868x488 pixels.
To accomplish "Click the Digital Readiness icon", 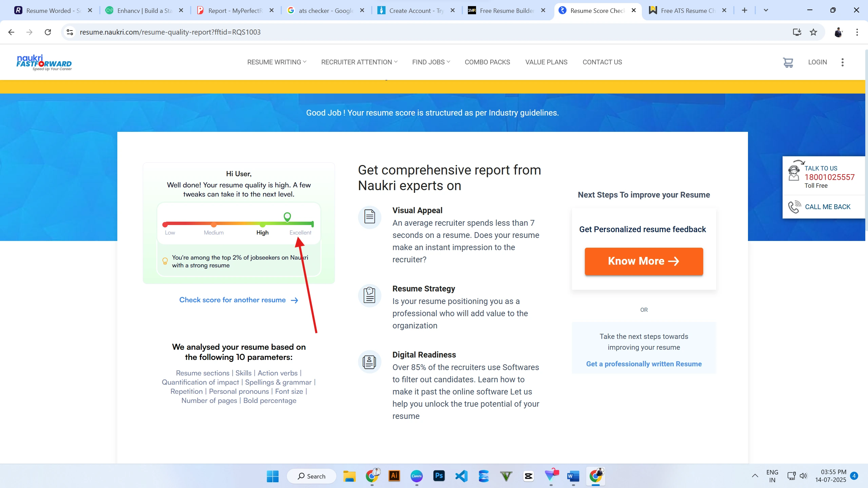I will pyautogui.click(x=370, y=362).
